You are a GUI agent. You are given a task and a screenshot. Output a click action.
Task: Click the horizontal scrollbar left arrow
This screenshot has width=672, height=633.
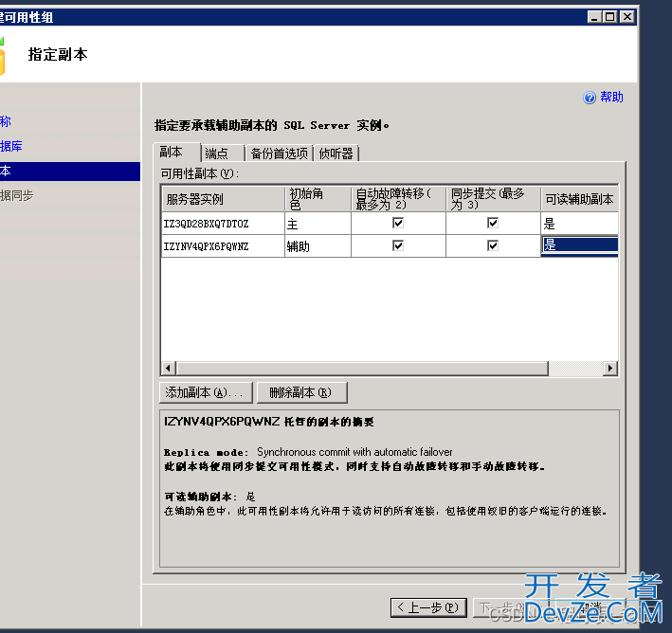click(x=169, y=368)
